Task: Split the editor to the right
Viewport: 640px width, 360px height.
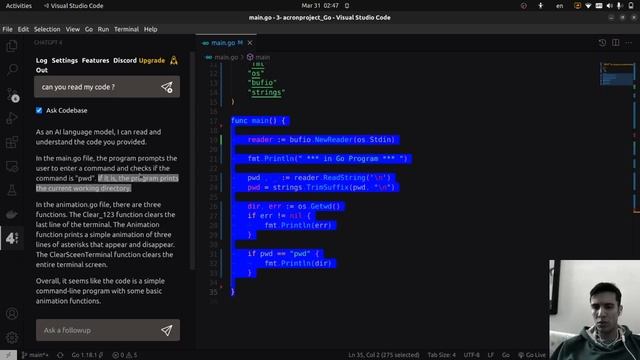Action: pos(616,42)
